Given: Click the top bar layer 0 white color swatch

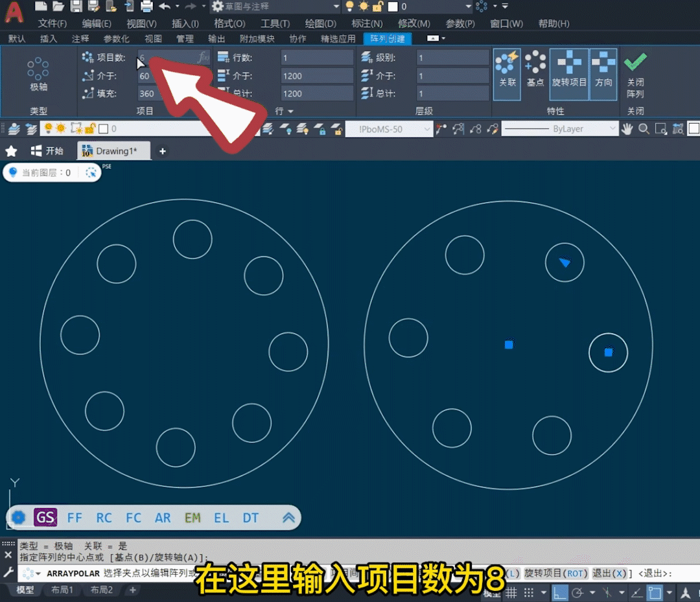Looking at the screenshot, I should tap(393, 6).
